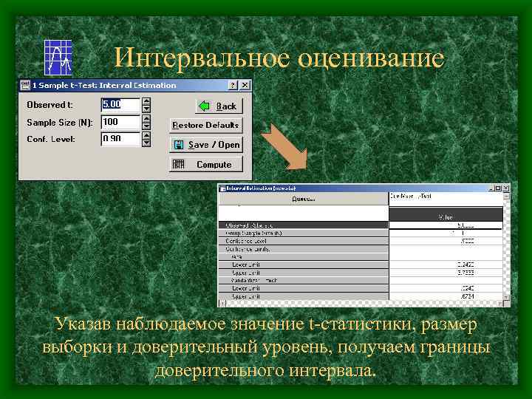Click the Conf. Level input field
Image resolution: width=532 pixels, height=399 pixels.
[120, 139]
